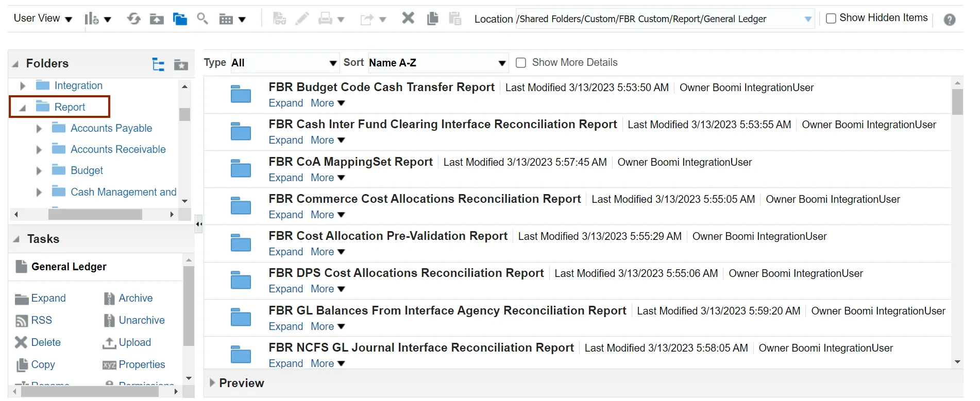Click the Delete X icon in toolbar
The width and height of the screenshot is (980, 401).
click(x=408, y=19)
